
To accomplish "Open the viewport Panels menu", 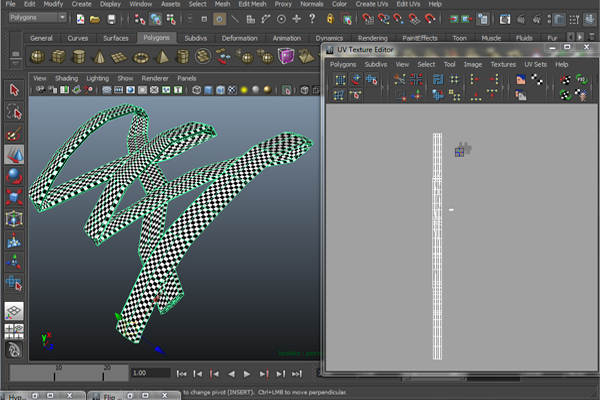I will 186,78.
